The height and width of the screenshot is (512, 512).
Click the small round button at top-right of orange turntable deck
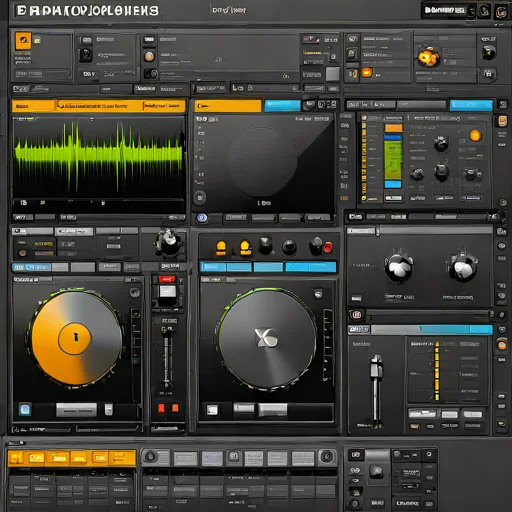[x=135, y=292]
